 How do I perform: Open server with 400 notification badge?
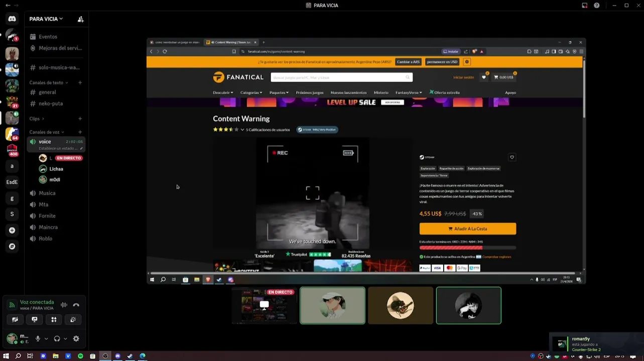pyautogui.click(x=12, y=149)
